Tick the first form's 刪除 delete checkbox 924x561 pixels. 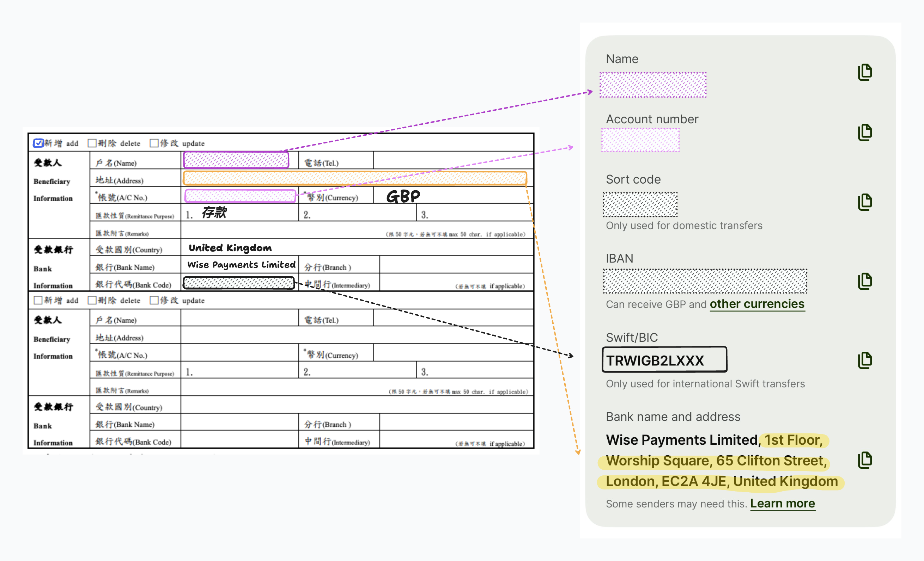pos(92,143)
